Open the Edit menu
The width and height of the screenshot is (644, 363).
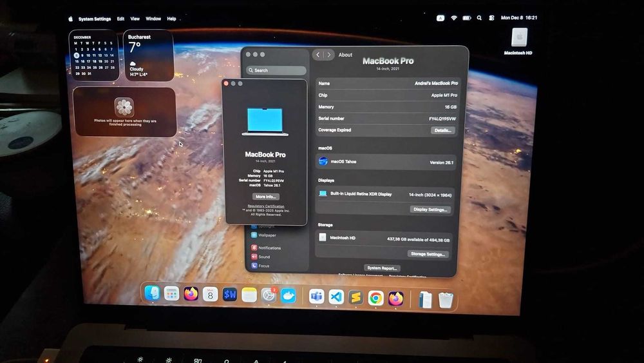120,19
